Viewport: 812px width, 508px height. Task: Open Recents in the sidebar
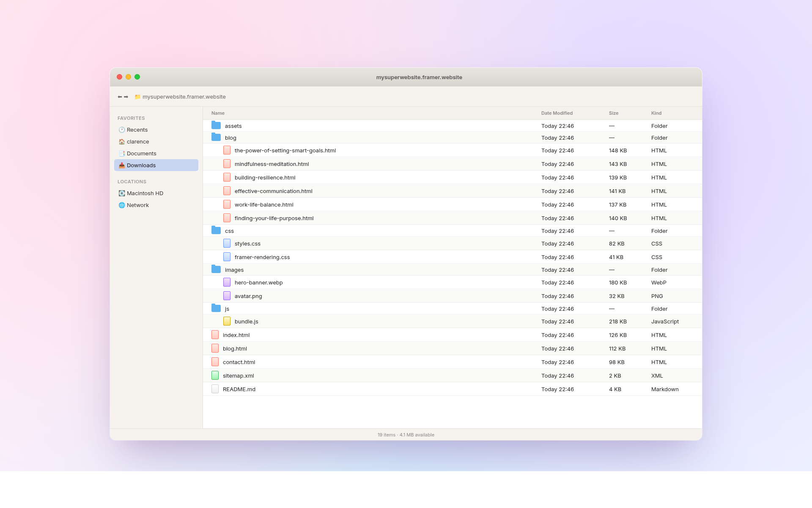137,130
